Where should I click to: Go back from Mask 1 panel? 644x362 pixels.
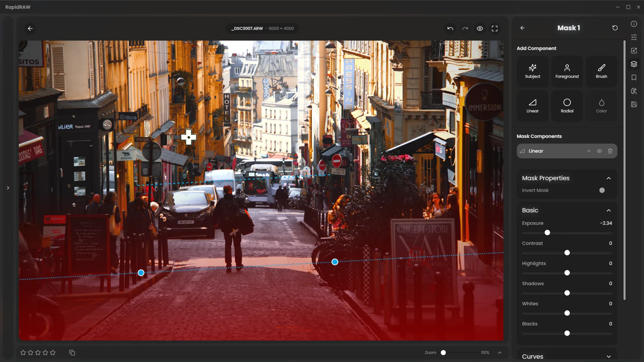pos(522,28)
